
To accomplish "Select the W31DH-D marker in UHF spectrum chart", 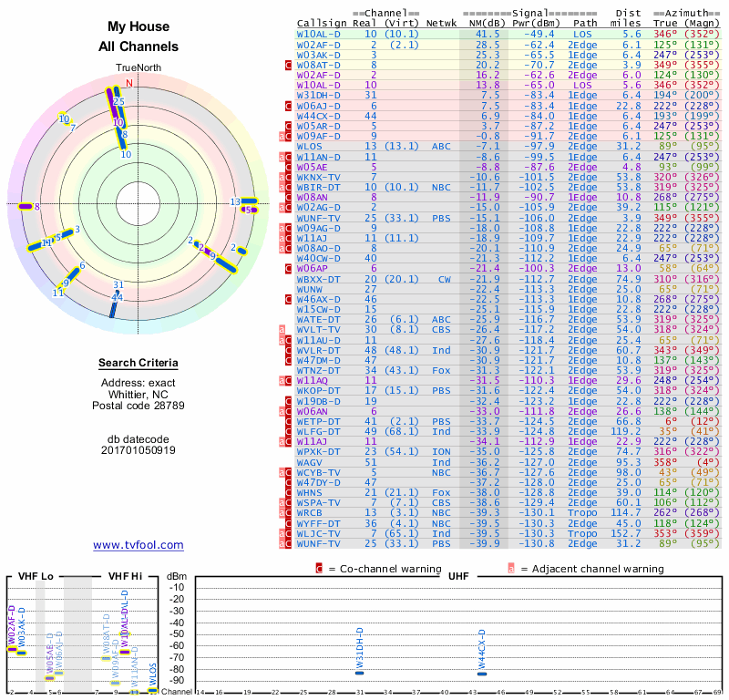I will 359,673.
